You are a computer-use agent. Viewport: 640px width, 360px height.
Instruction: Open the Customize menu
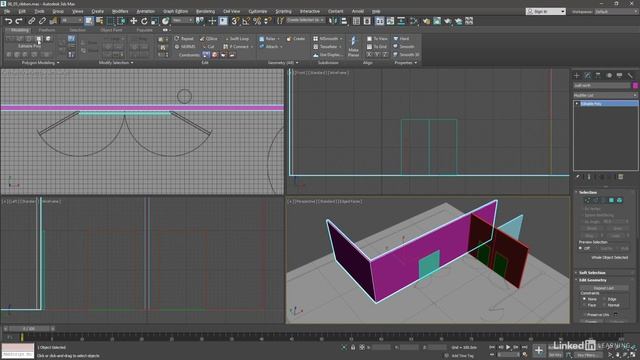(258, 11)
